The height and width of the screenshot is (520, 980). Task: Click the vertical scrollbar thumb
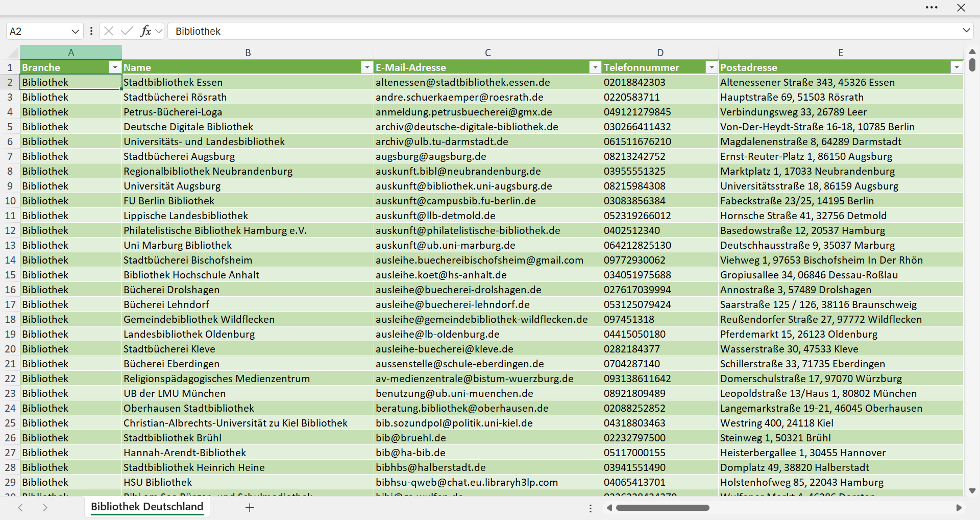(972, 65)
